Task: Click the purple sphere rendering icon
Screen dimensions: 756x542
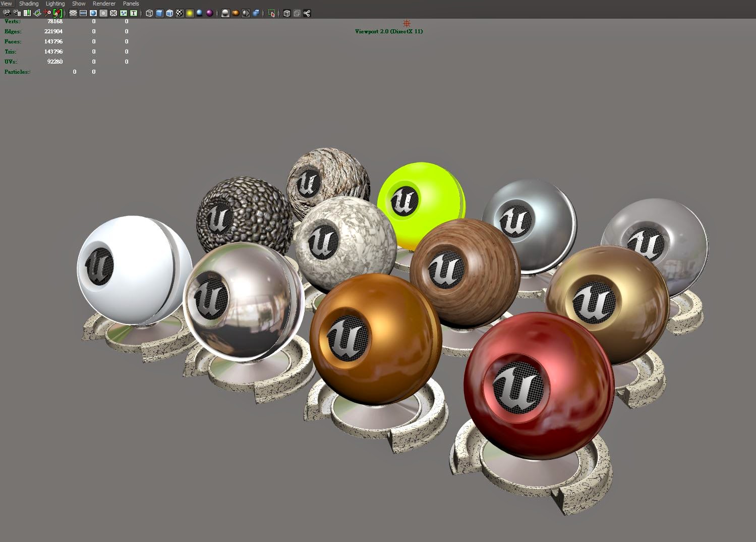Action: (210, 13)
